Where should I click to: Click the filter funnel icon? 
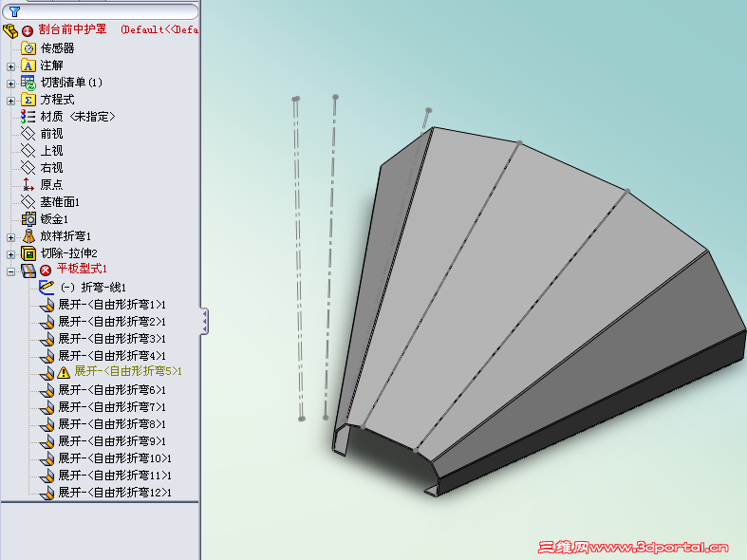(15, 11)
